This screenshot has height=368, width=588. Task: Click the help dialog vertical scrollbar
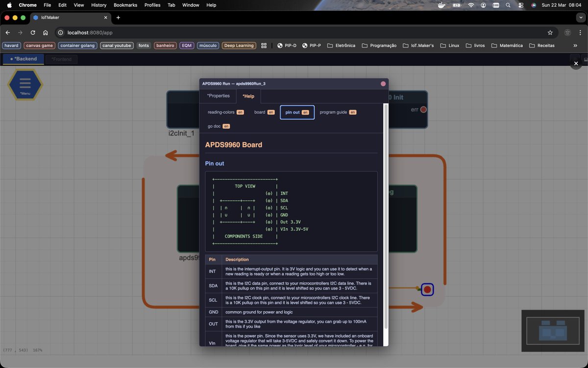[386, 216]
